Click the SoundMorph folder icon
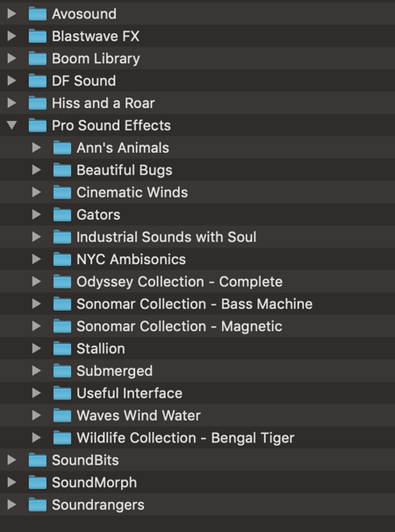Viewport: 395px width, 532px height. tap(38, 483)
